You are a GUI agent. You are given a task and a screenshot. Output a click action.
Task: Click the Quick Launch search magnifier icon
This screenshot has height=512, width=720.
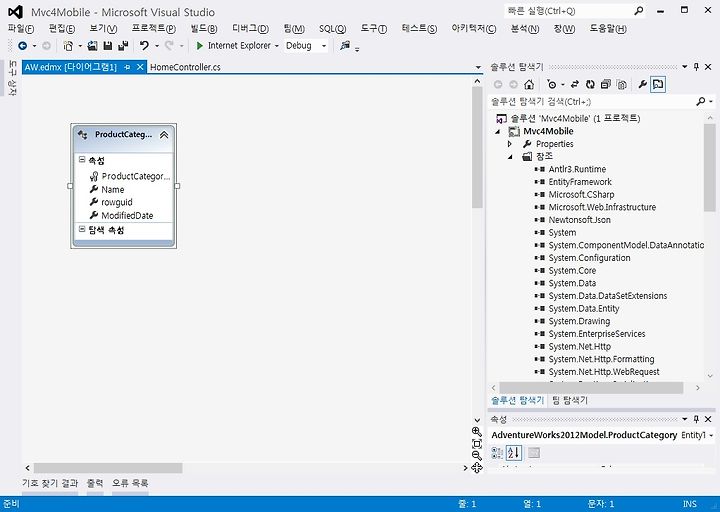638,11
